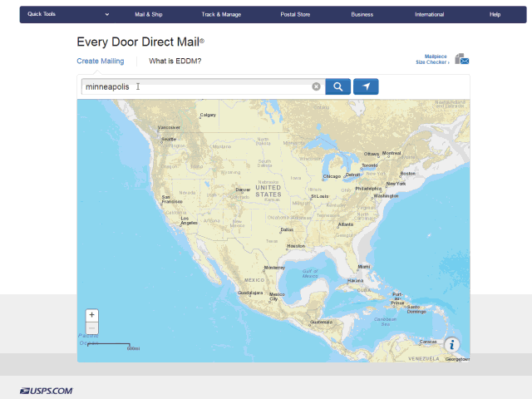This screenshot has height=399, width=532.
Task: Click the Miami label on the map
Action: coord(364,267)
